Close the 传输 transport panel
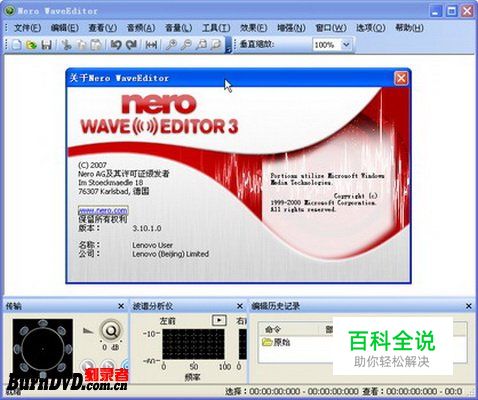 click(x=121, y=306)
